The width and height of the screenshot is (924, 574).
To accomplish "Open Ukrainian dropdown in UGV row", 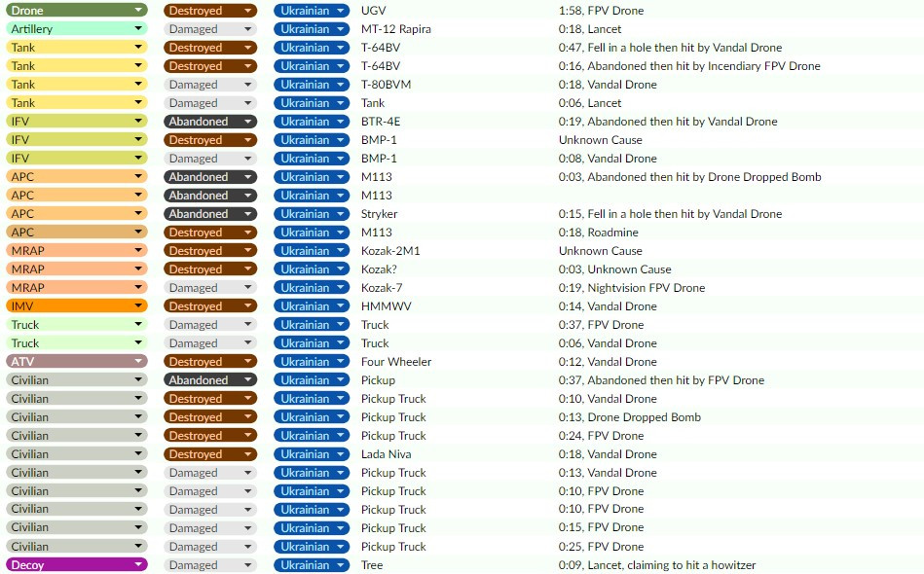I will 312,10.
